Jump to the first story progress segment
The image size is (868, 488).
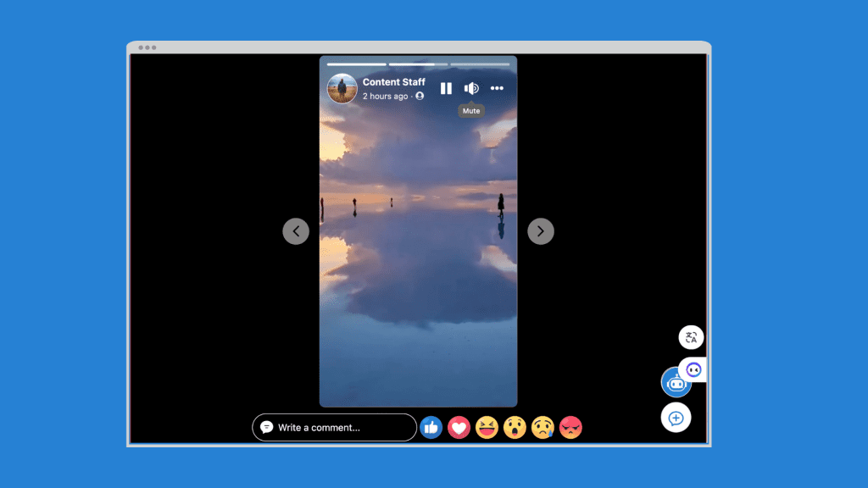(356, 64)
